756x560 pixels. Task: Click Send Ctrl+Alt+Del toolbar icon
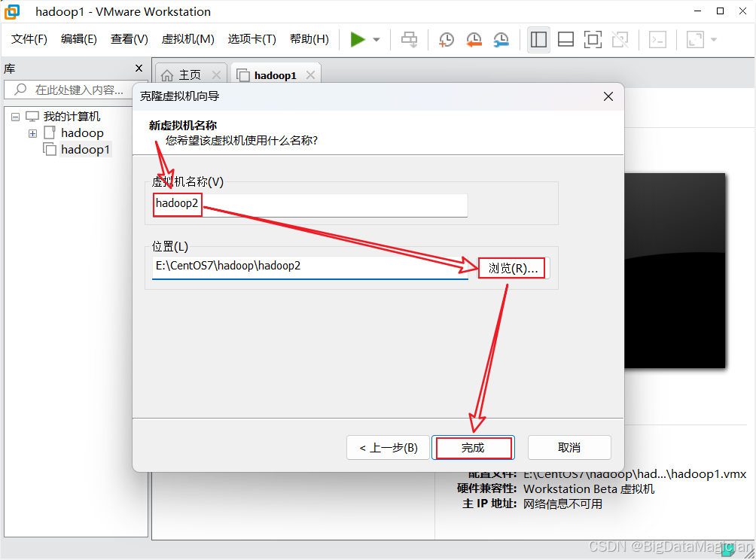pos(410,40)
